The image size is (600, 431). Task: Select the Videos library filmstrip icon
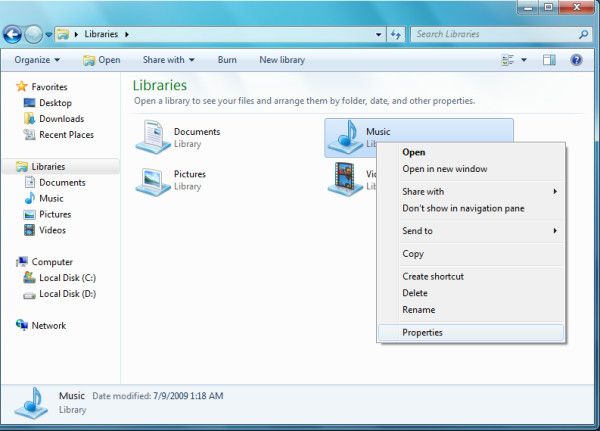tap(345, 179)
